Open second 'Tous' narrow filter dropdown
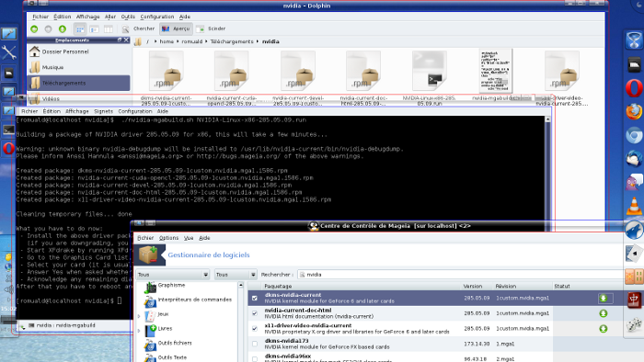Image resolution: width=644 pixels, height=362 pixels. pos(236,275)
